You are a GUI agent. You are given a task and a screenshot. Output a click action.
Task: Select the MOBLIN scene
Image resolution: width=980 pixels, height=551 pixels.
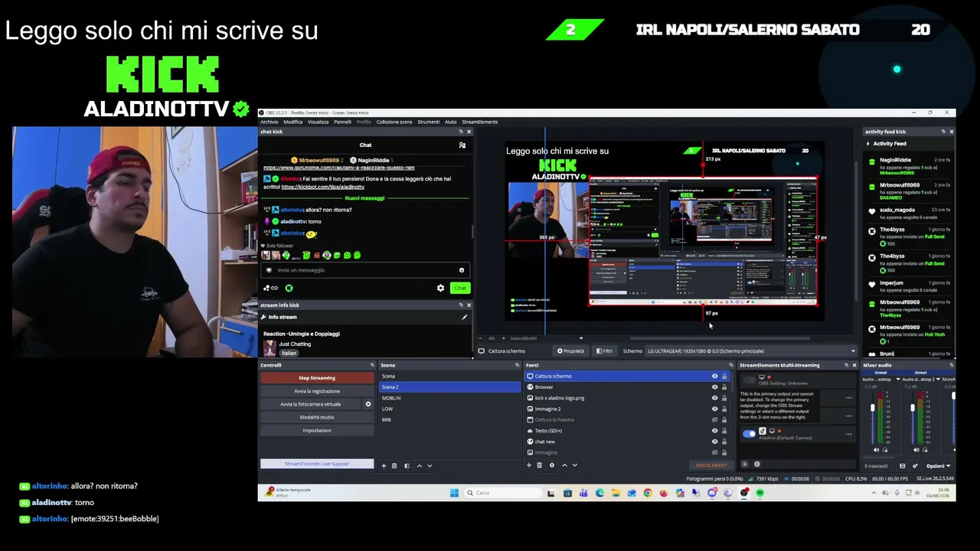(449, 398)
